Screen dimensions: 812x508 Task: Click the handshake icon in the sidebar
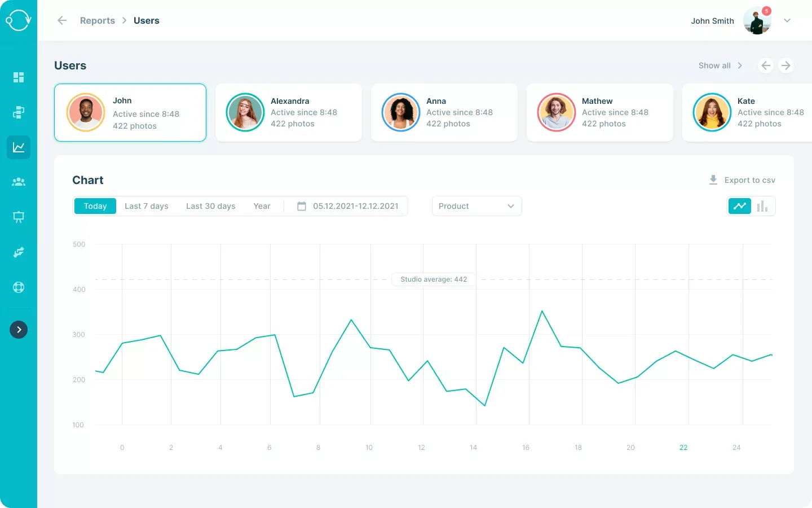(19, 252)
